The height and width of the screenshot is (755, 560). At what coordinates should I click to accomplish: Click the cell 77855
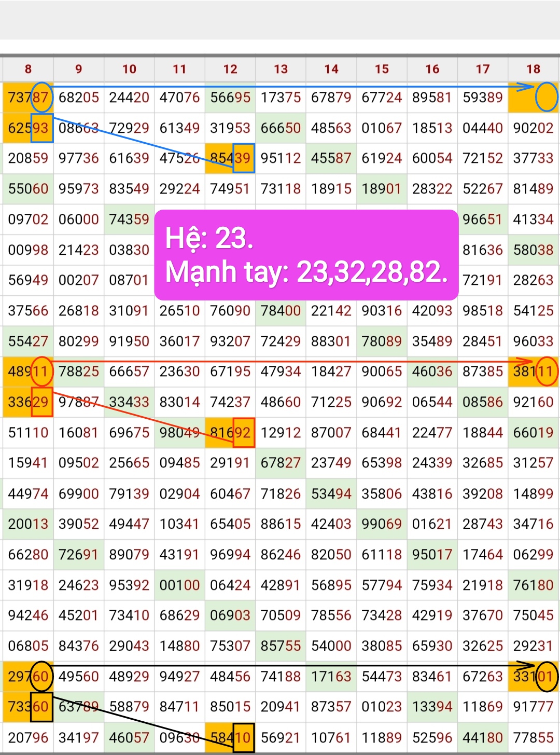(x=533, y=738)
